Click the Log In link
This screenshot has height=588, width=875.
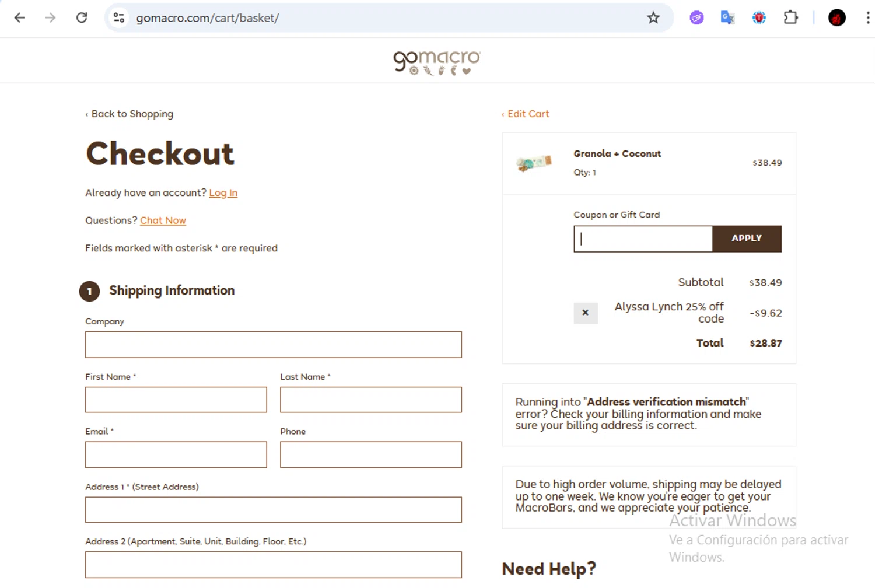(223, 193)
